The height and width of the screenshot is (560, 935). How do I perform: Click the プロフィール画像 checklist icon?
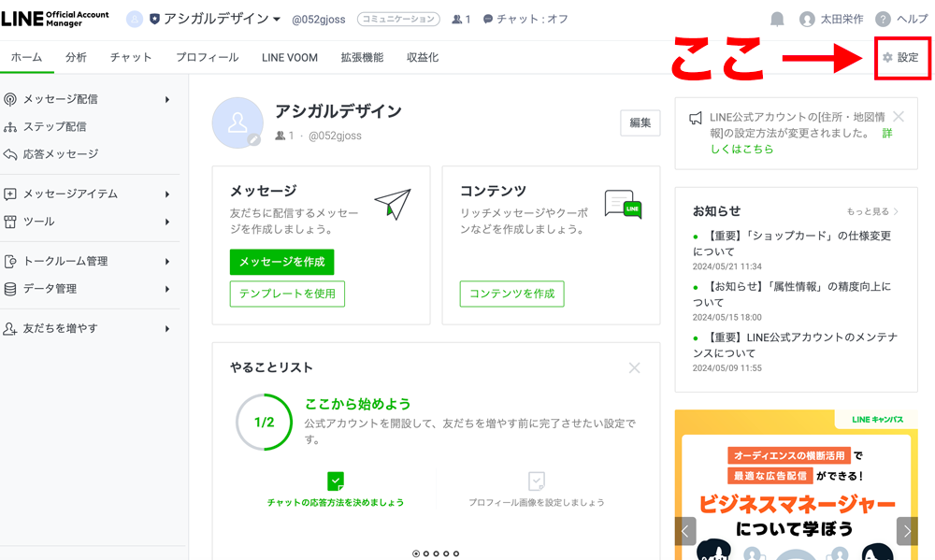(537, 481)
